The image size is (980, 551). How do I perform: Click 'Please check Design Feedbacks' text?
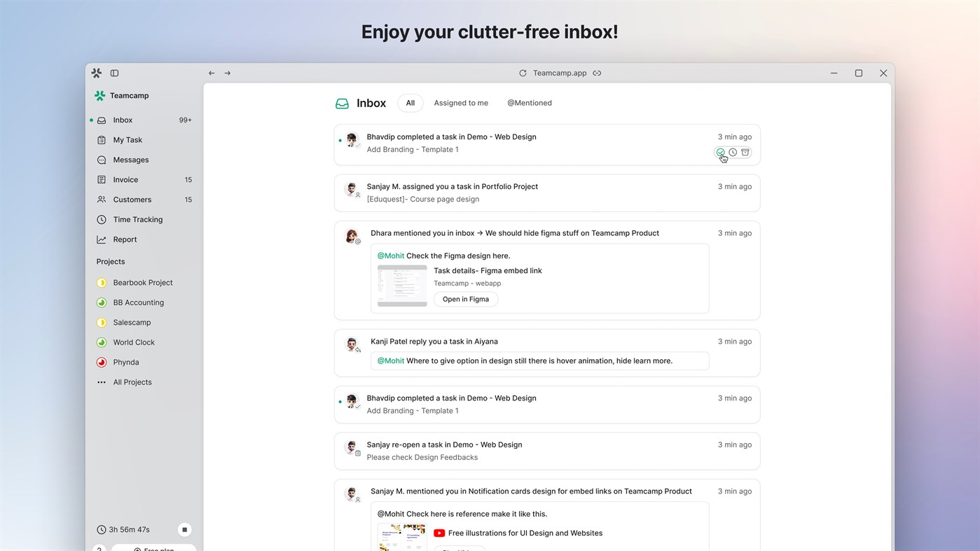pyautogui.click(x=422, y=457)
